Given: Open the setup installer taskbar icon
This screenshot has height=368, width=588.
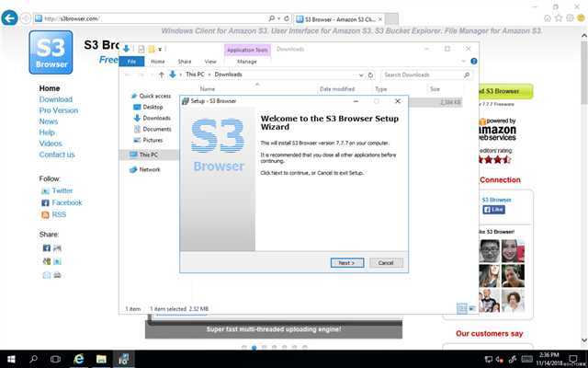Looking at the screenshot, I should click(123, 360).
